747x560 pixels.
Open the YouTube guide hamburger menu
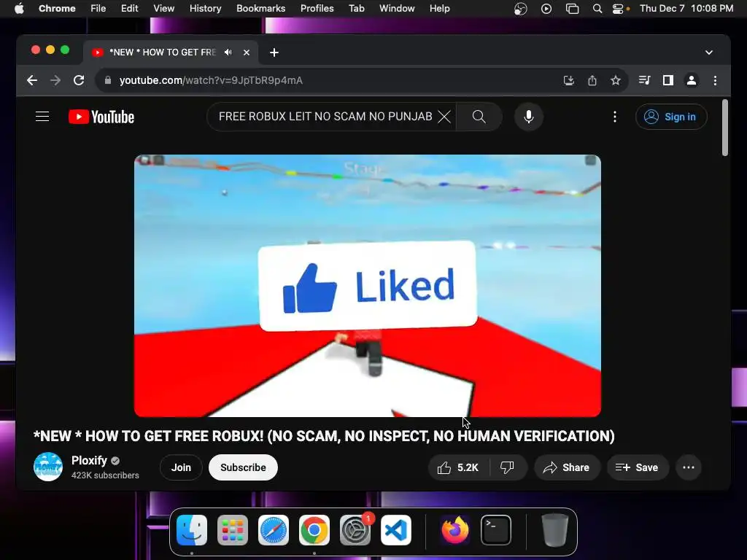[x=42, y=117]
